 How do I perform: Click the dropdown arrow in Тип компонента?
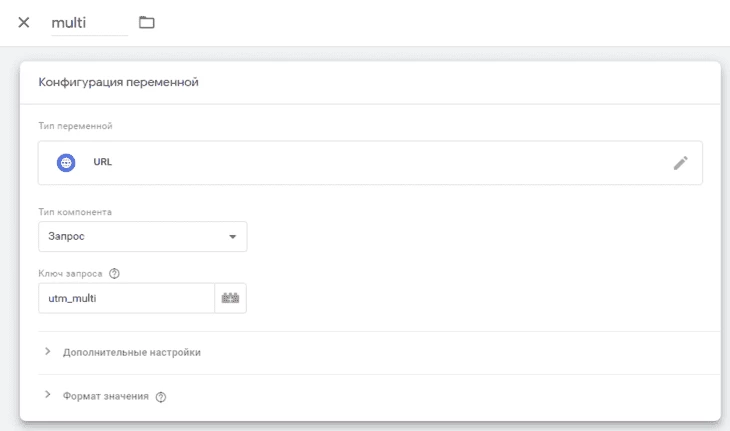(232, 237)
